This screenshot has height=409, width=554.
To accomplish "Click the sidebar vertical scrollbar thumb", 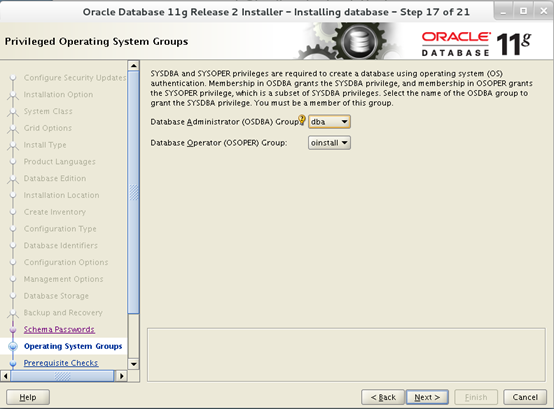I will click(x=134, y=192).
